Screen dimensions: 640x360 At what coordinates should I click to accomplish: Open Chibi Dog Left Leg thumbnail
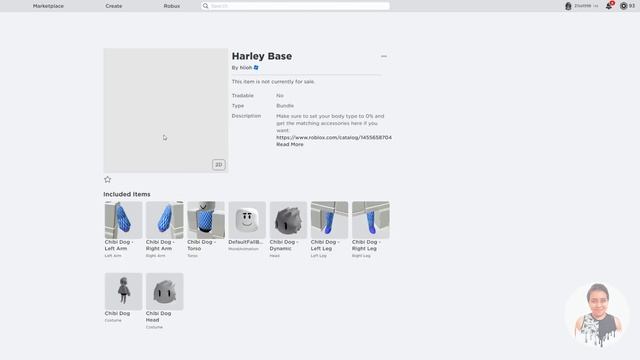(x=329, y=220)
